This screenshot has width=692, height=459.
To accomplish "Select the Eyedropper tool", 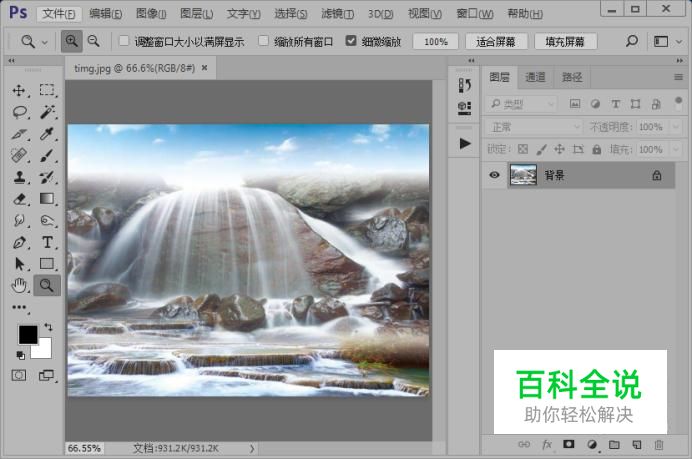I will pyautogui.click(x=47, y=134).
